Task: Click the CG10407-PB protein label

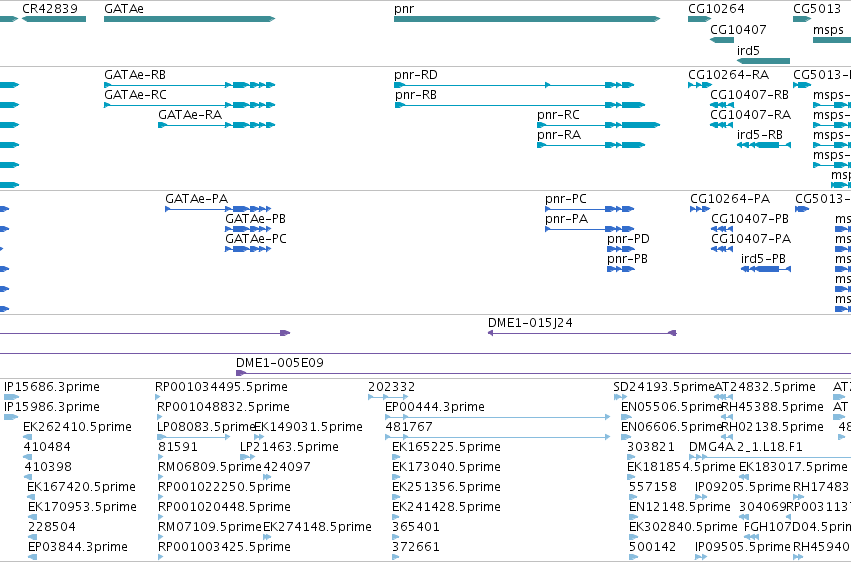Action: click(x=750, y=219)
